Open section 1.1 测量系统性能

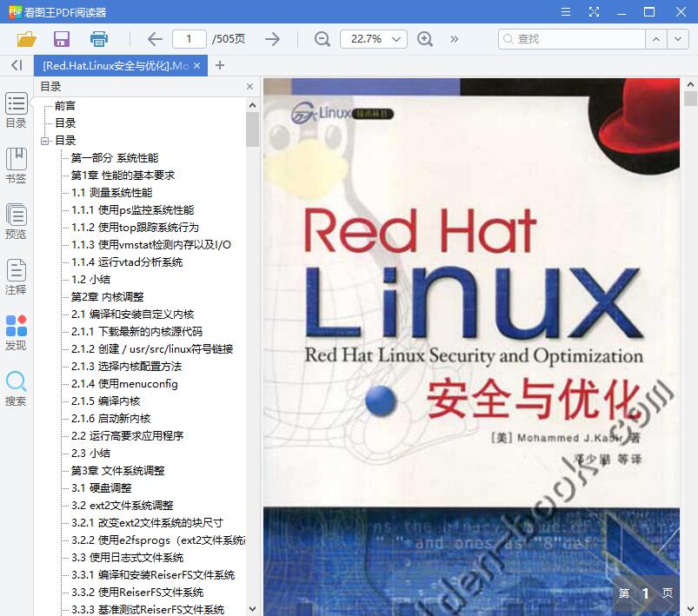click(x=112, y=192)
